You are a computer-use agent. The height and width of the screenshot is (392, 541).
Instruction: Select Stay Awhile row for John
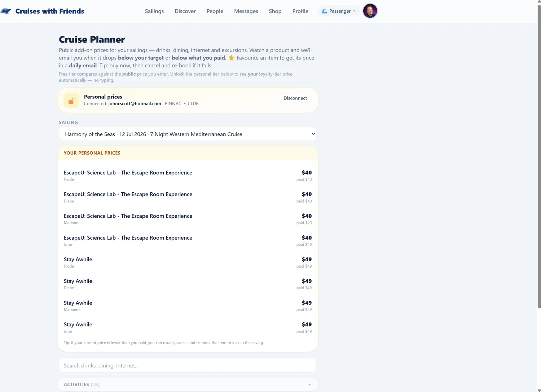pyautogui.click(x=188, y=328)
